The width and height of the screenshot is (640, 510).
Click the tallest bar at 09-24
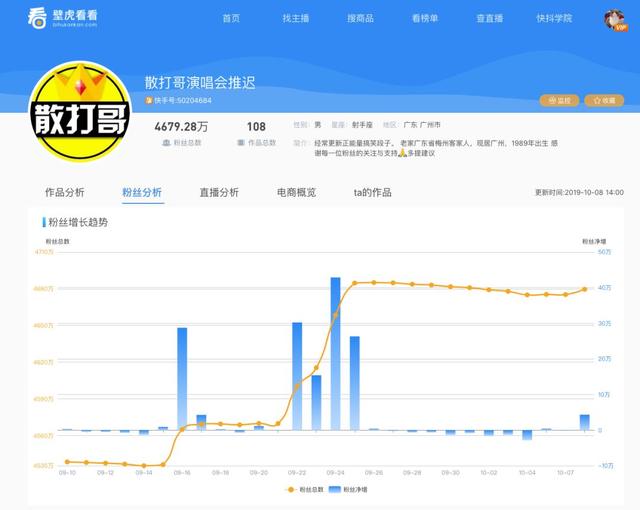coord(336,354)
